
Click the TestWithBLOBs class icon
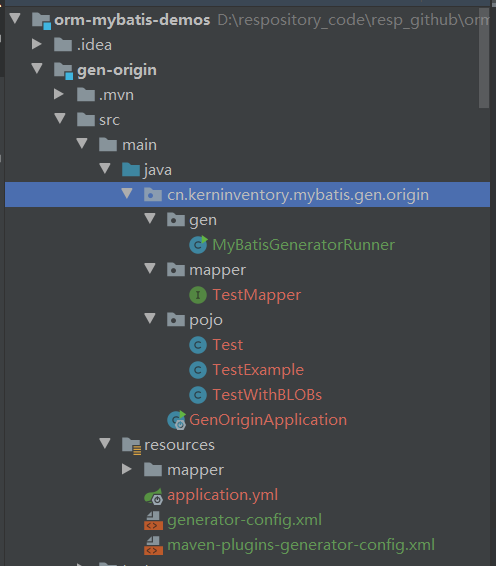click(198, 395)
